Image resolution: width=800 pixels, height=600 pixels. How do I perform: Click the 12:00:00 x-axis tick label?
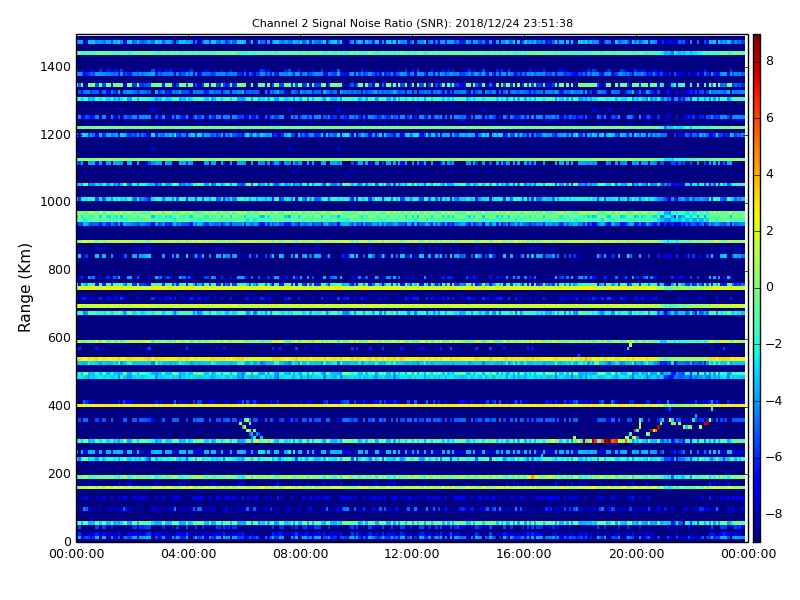(x=412, y=554)
